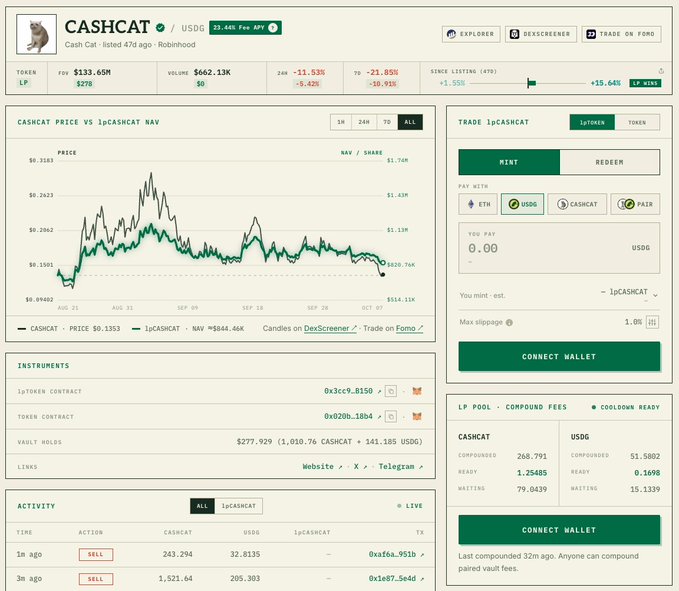Open the X link
Image resolution: width=679 pixels, height=591 pixels.
360,467
